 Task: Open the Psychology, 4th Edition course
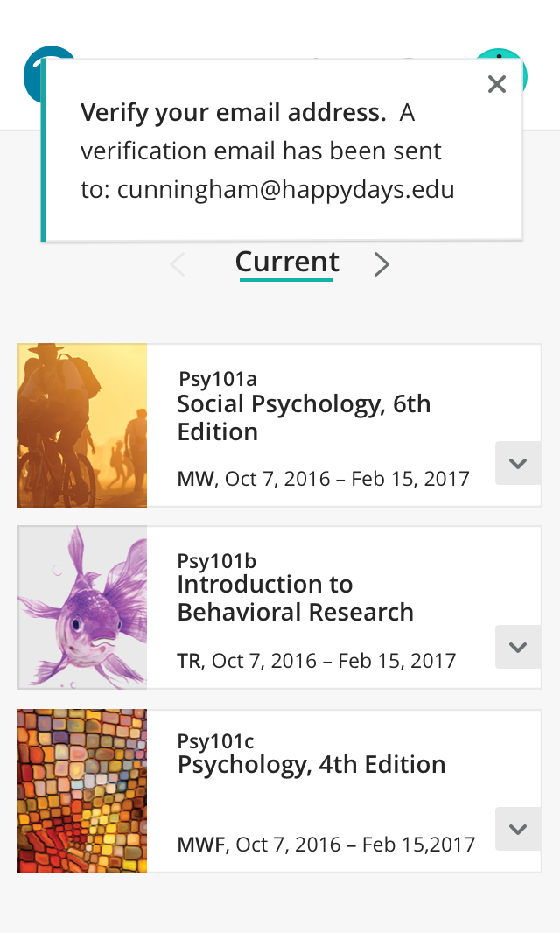[x=311, y=765]
